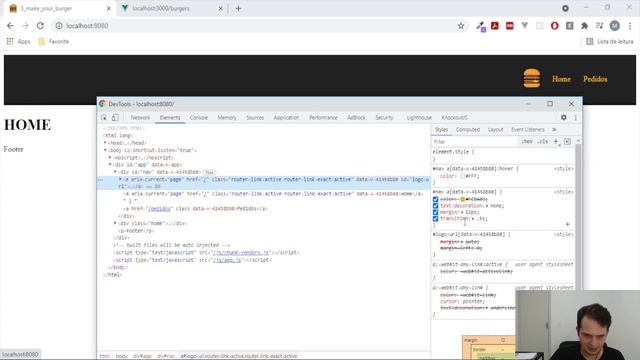Select the Computed styles tab
Screen dimensions: 640x360
[x=468, y=129]
